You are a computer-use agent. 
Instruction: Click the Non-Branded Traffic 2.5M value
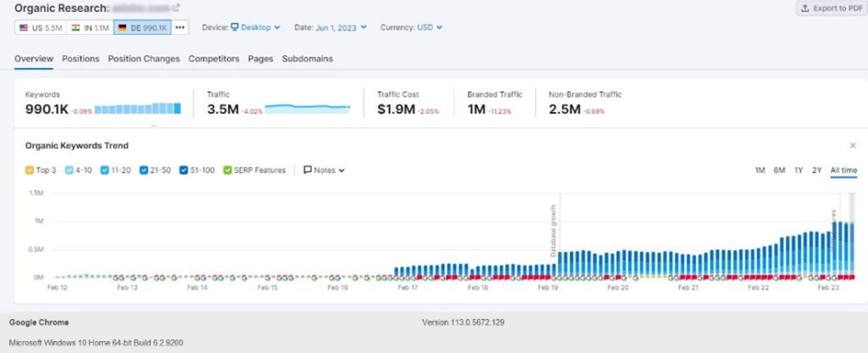pos(565,109)
